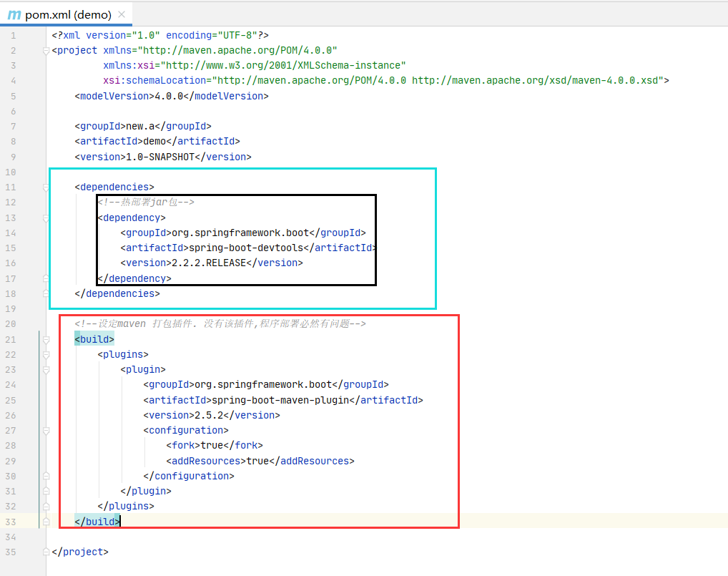This screenshot has width=728, height=576.
Task: Click the closing </project> tag
Action: pos(80,552)
